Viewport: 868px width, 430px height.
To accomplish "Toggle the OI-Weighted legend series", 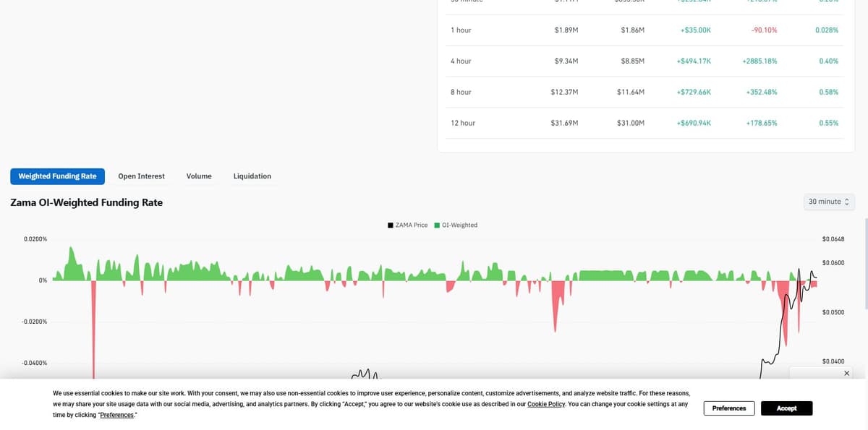I will [456, 225].
